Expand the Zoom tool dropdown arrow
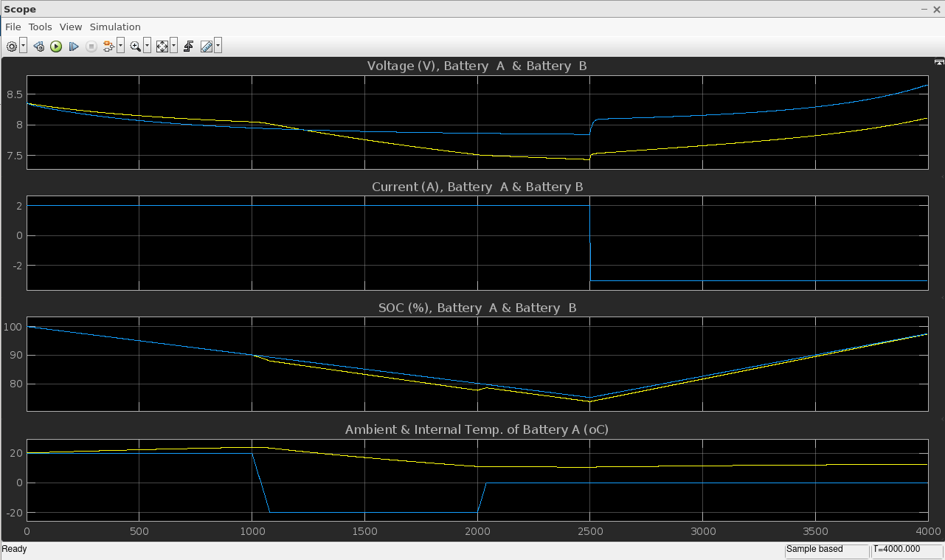Viewport: 945px width, 560px height. pyautogui.click(x=147, y=46)
